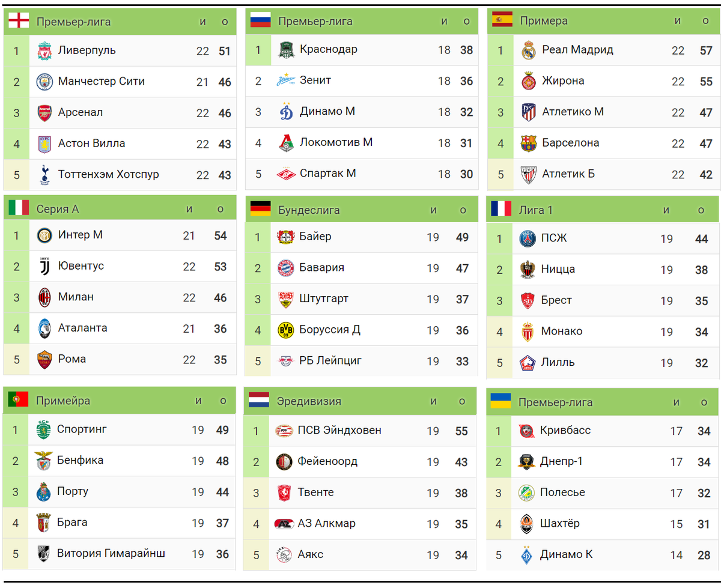Click the Кривбасс team name
This screenshot has width=721, height=588.
(565, 430)
